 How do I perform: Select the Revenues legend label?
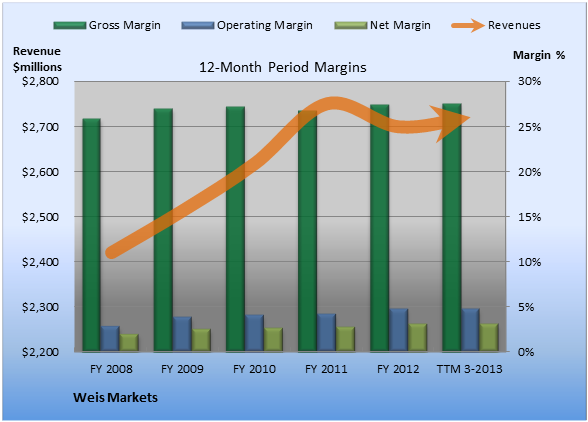click(x=514, y=25)
